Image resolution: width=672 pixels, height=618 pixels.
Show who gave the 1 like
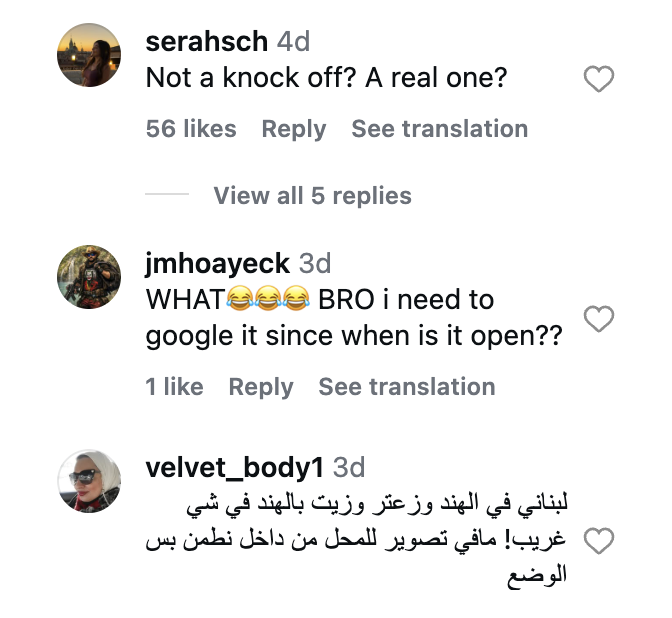[x=174, y=387]
